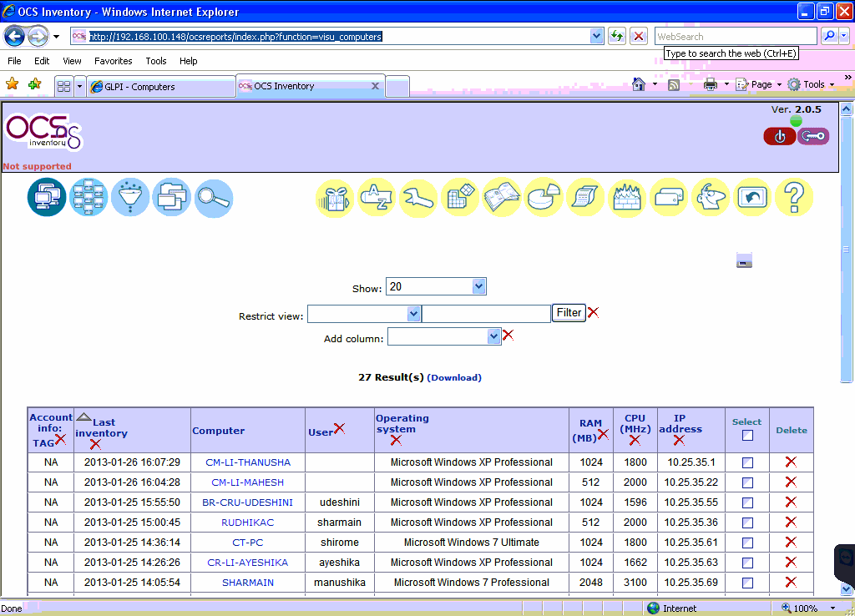Open the CM-LI-THANUSHA computer link
This screenshot has height=616, width=855.
[248, 462]
